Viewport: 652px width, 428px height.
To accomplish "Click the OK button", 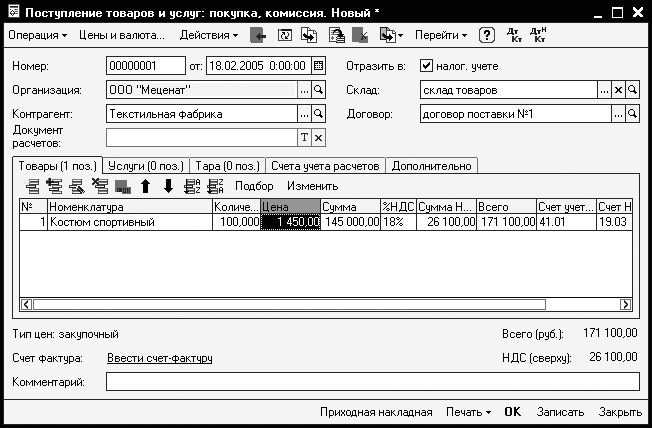I will (x=512, y=412).
